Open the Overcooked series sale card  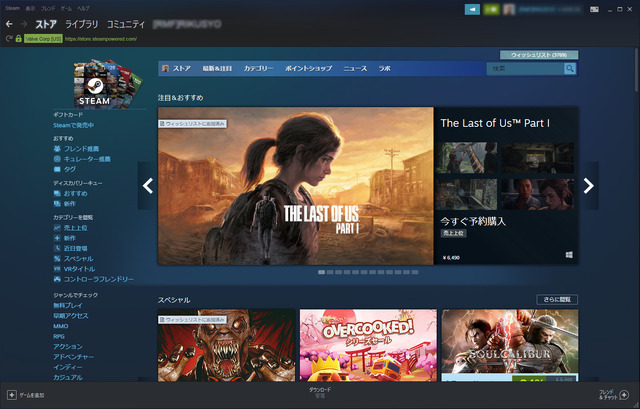coord(368,345)
